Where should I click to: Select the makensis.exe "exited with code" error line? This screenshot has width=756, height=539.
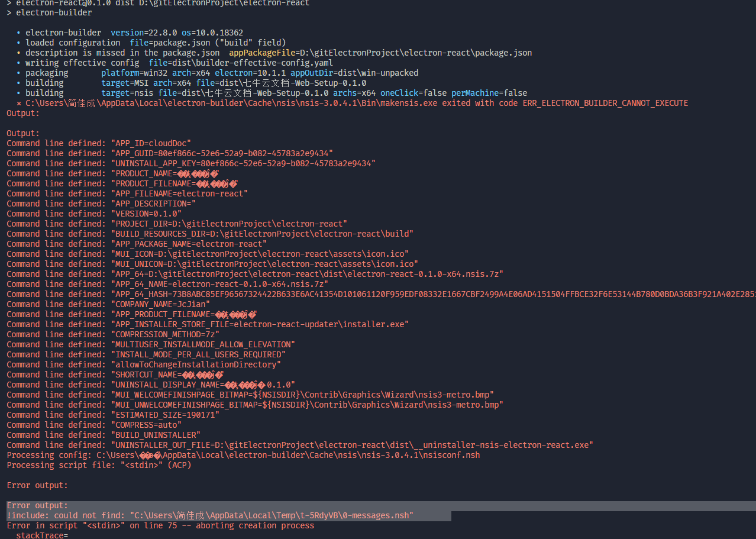(352, 103)
